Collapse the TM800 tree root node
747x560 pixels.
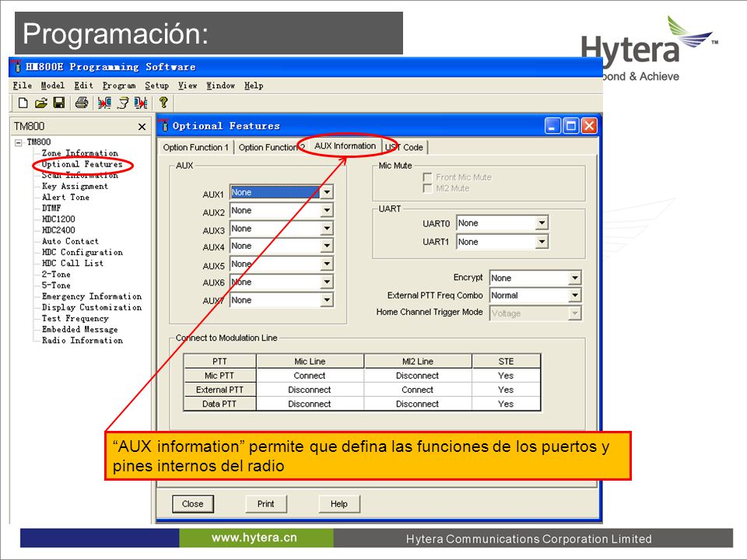[x=19, y=142]
